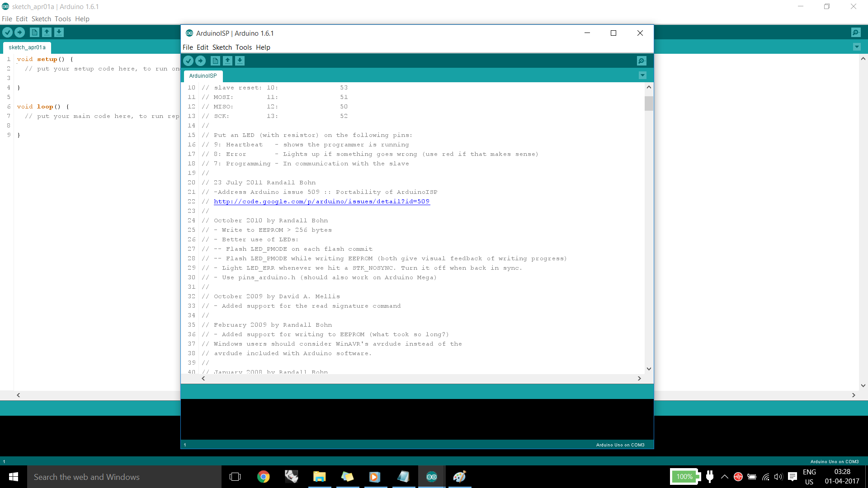
Task: Click Wi-Fi network icon in tray
Action: pyautogui.click(x=765, y=477)
